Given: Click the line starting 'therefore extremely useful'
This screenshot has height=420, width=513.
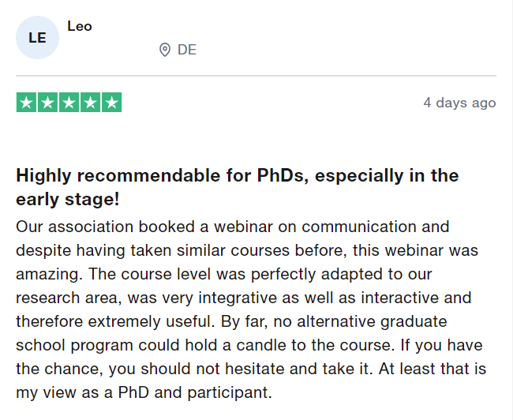Looking at the screenshot, I should (231, 321).
